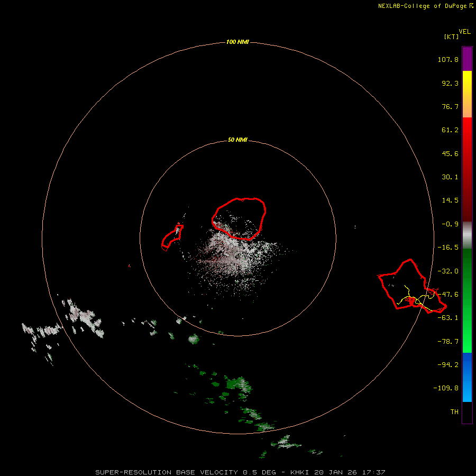Click the 92.3 velocity scale value
The width and height of the screenshot is (476, 476).
pos(450,83)
